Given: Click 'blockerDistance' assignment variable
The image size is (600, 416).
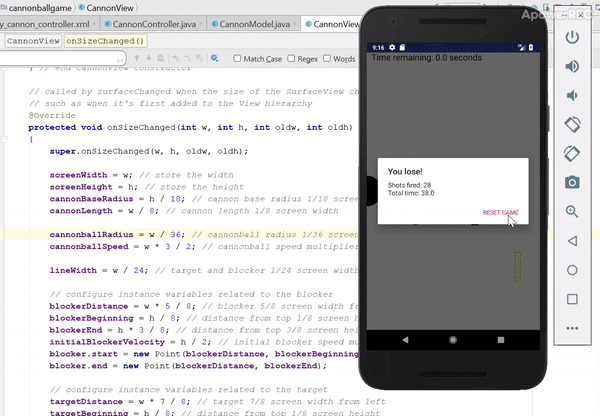Looking at the screenshot, I should click(x=88, y=306).
